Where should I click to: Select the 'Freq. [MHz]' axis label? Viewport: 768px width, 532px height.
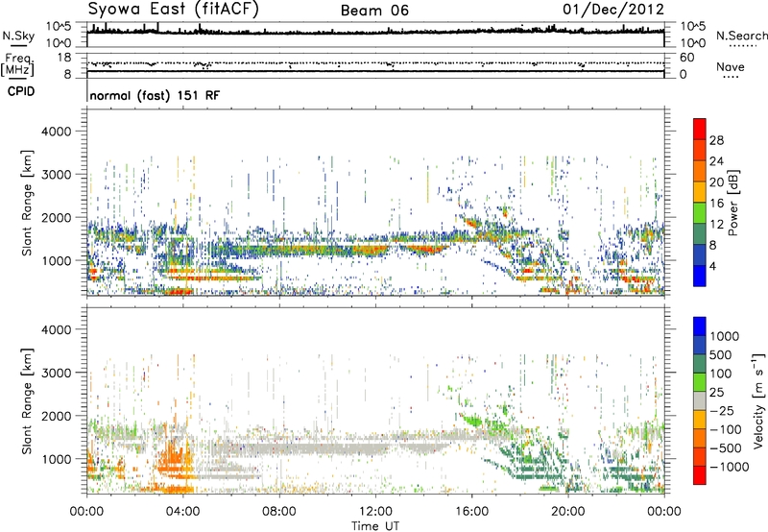(x=17, y=65)
